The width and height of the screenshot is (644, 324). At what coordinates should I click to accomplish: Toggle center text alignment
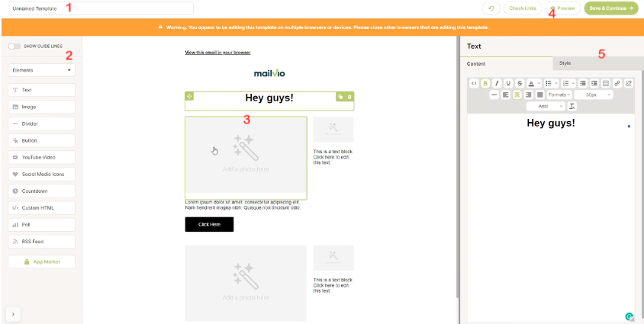click(517, 95)
